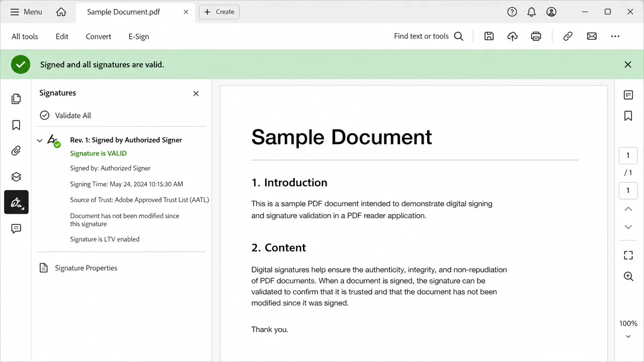
Task: Dismiss the green signature validity banner
Action: point(628,64)
